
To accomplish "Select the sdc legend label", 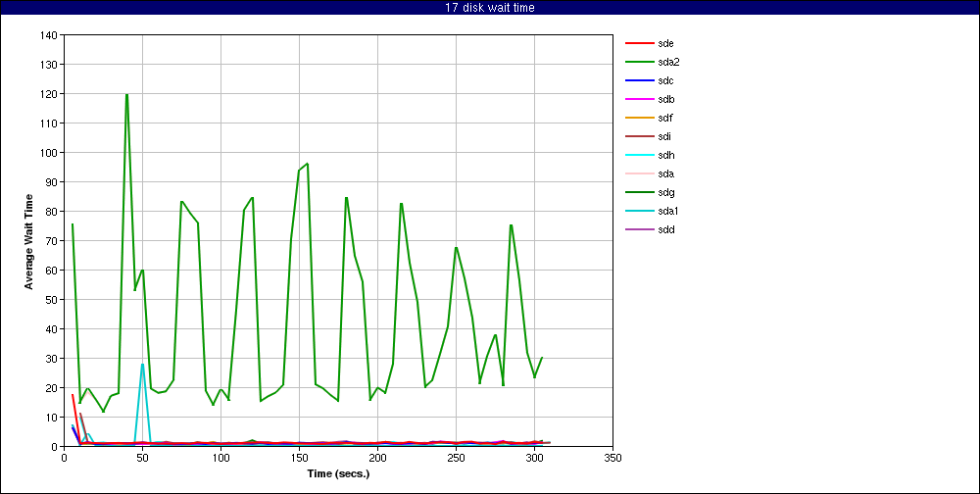I will [x=665, y=80].
